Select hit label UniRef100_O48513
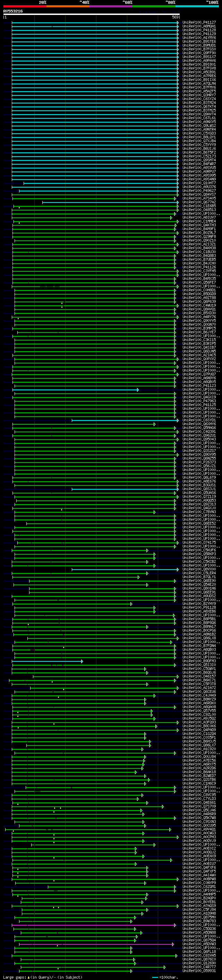The image size is (222, 980). (x=199, y=210)
